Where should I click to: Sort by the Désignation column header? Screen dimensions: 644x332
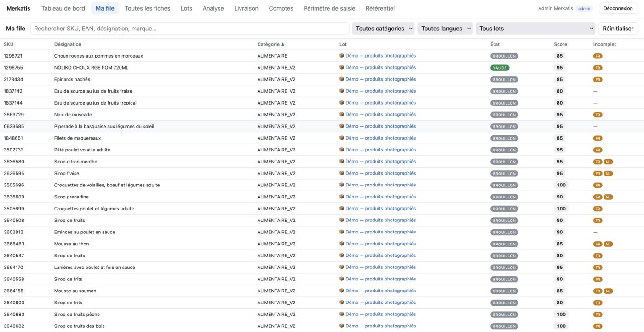(x=68, y=44)
